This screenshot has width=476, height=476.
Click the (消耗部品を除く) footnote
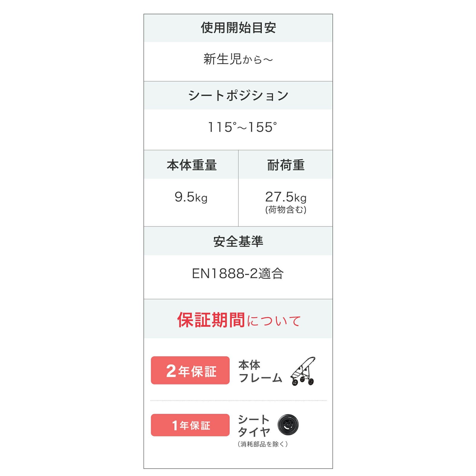coord(263,444)
